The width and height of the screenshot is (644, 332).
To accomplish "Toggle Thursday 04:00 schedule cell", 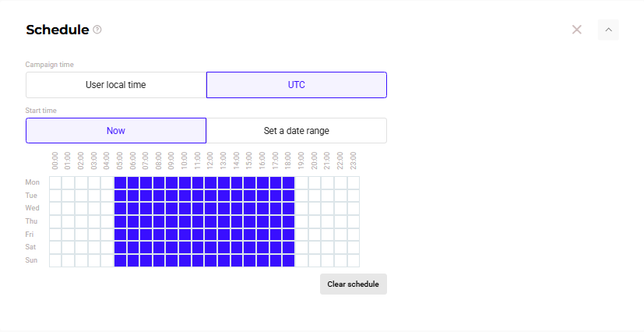I will pyautogui.click(x=107, y=221).
